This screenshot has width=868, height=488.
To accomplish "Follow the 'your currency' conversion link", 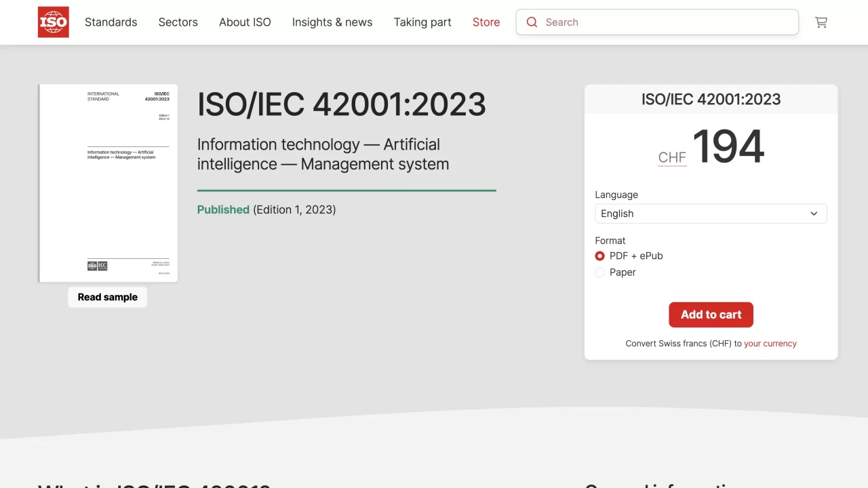I will 770,344.
